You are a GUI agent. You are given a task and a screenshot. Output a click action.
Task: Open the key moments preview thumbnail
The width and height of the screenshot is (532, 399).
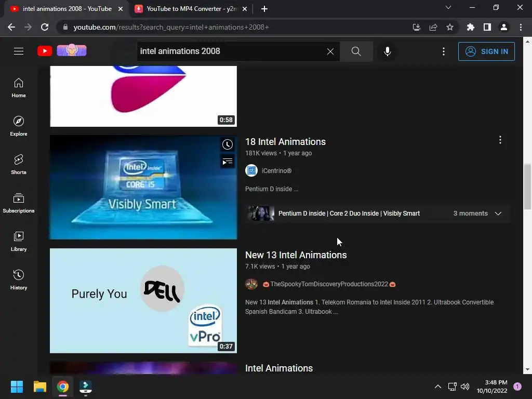pyautogui.click(x=261, y=214)
